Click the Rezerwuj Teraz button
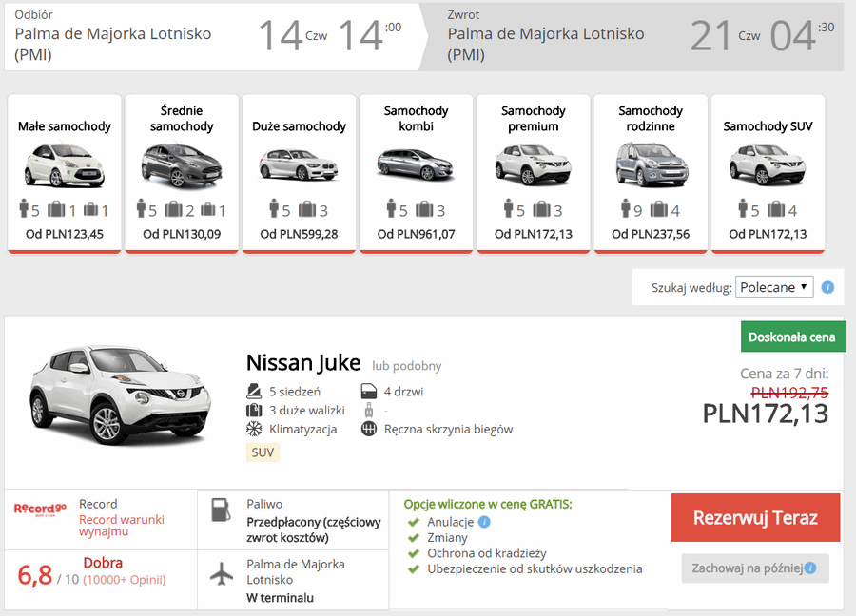Viewport: 856px width, 616px height. click(755, 518)
